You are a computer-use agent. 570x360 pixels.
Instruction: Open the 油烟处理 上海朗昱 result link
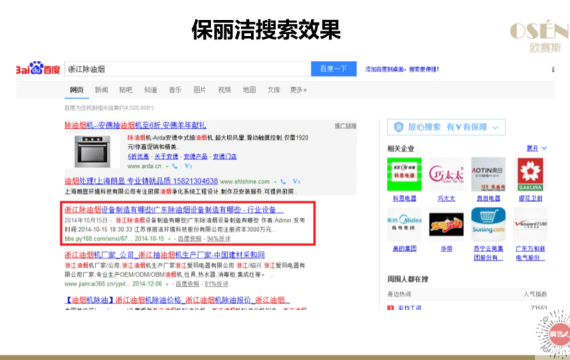141,181
